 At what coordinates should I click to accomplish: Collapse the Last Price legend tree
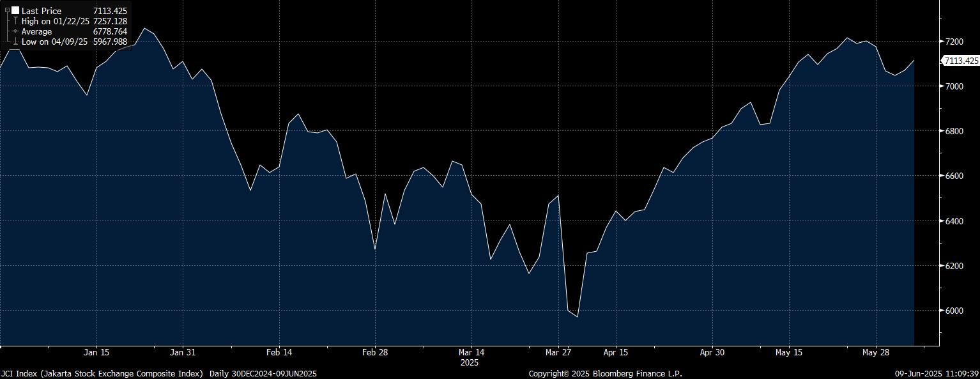pyautogui.click(x=7, y=11)
